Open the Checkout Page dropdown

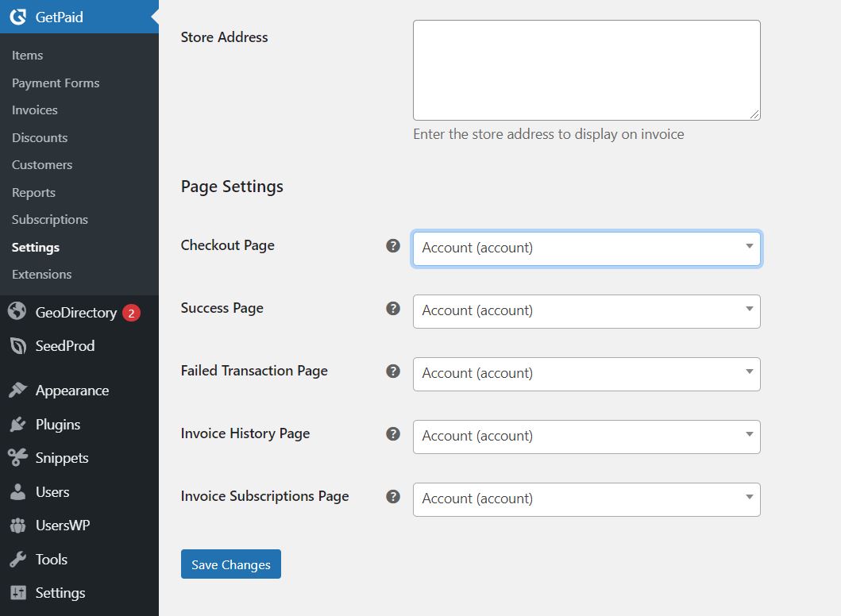pyautogui.click(x=586, y=248)
